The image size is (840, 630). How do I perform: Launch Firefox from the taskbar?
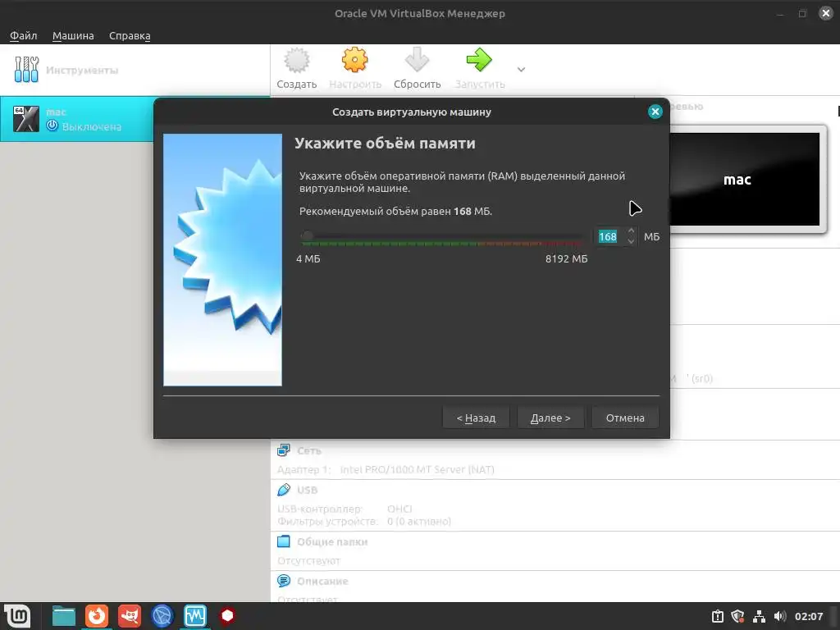click(97, 616)
